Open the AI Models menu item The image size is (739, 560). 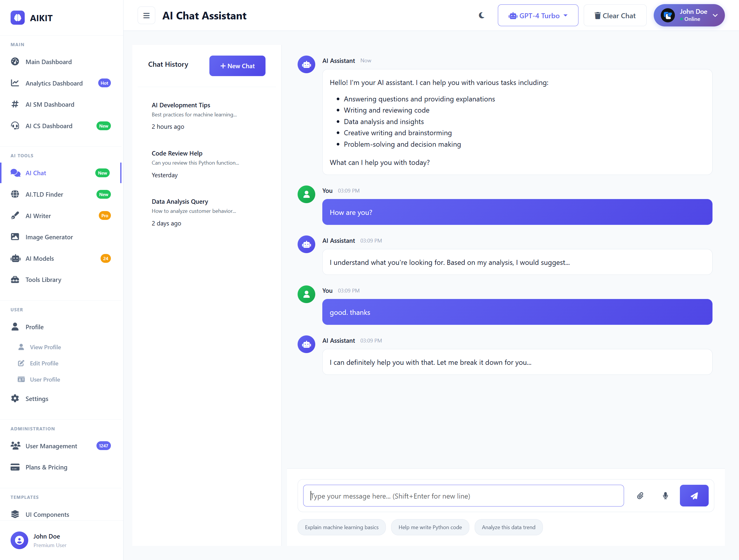[40, 258]
